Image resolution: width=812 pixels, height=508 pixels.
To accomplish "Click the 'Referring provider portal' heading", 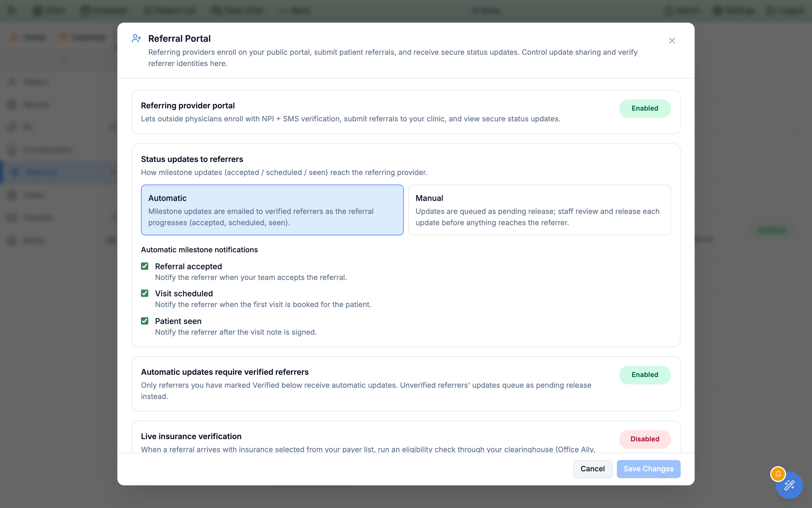I will (x=188, y=106).
